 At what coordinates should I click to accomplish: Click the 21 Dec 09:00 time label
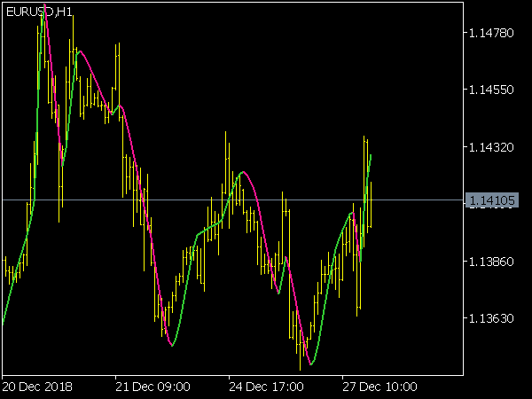pos(153,387)
